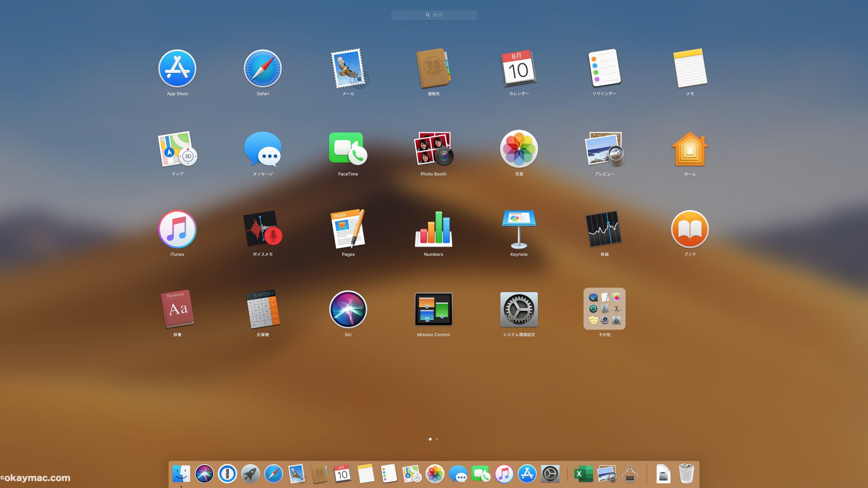The height and width of the screenshot is (488, 868).
Task: Open Finder from the Dock
Action: [181, 474]
